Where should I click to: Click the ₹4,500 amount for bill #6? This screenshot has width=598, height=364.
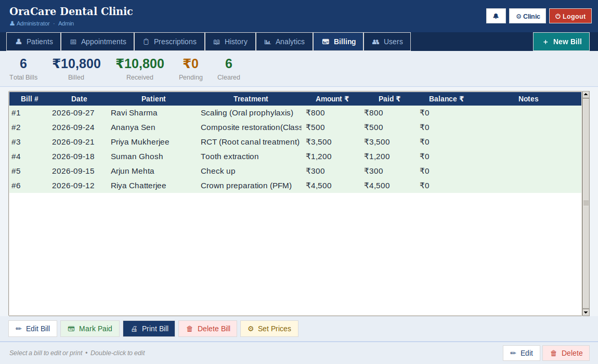click(318, 186)
